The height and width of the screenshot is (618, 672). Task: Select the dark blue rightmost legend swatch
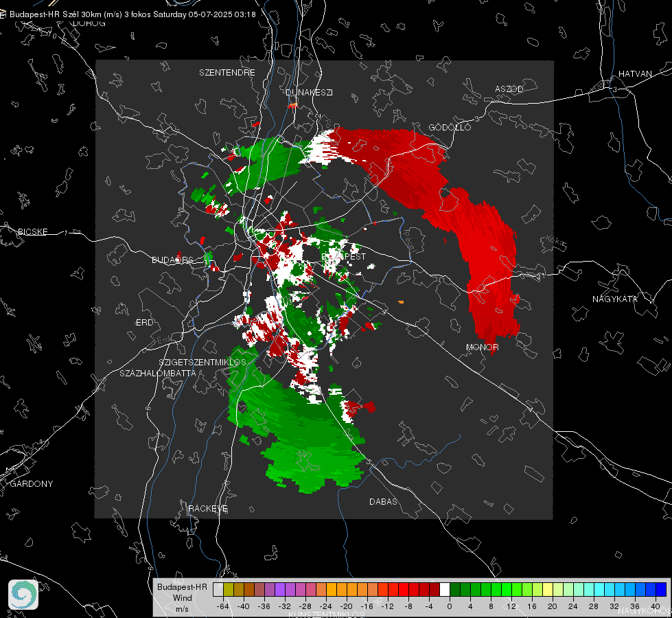coord(661,589)
